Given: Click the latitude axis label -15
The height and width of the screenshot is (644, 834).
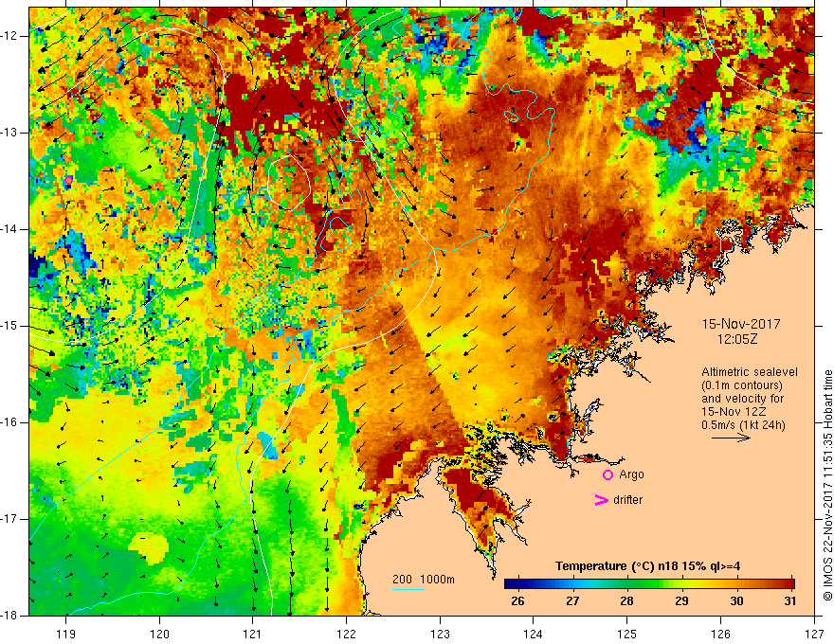Looking at the screenshot, I should pyautogui.click(x=9, y=326).
